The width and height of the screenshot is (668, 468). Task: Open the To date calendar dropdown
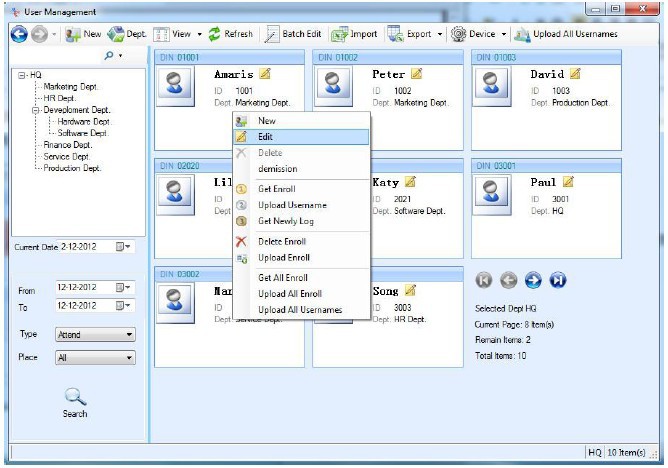[x=123, y=305]
